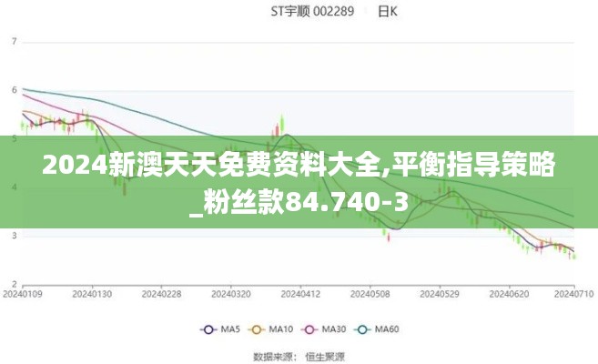Screen dimensions: 598x364
Task: Toggle the MA60 series in legend
Action: 381,329
